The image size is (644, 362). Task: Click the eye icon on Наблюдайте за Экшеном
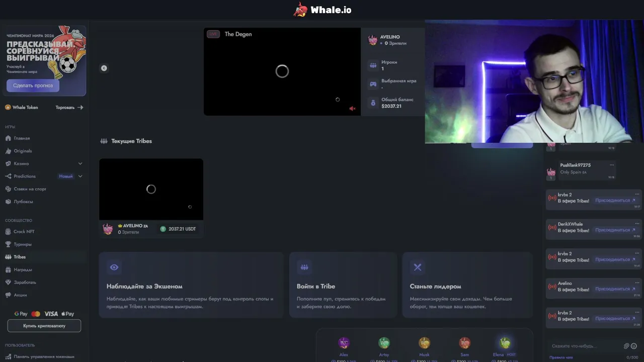coord(114,267)
